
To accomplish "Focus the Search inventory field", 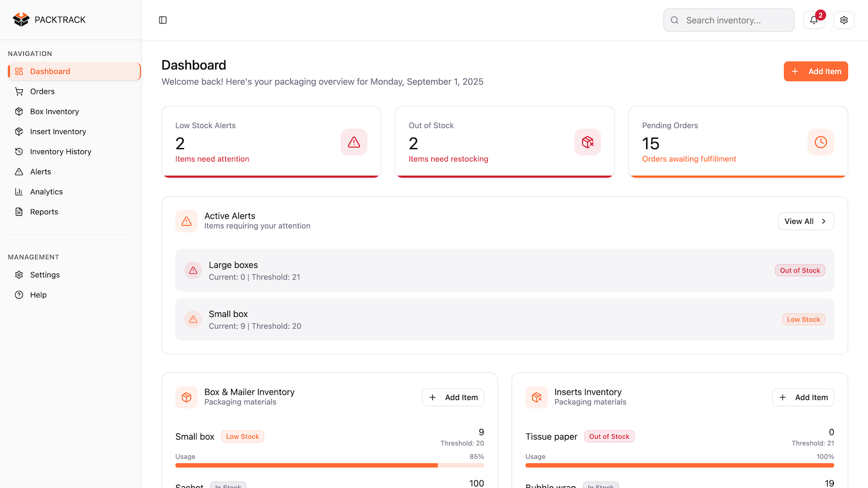I will [729, 20].
